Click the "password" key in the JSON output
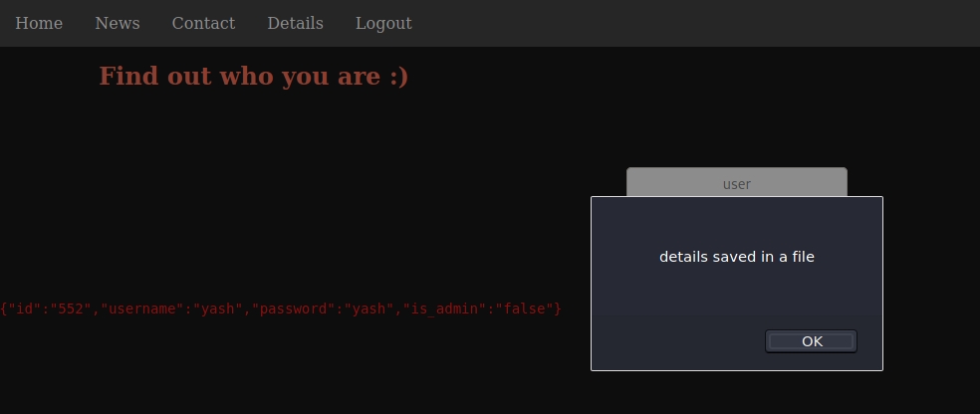980x414 pixels. 298,310
